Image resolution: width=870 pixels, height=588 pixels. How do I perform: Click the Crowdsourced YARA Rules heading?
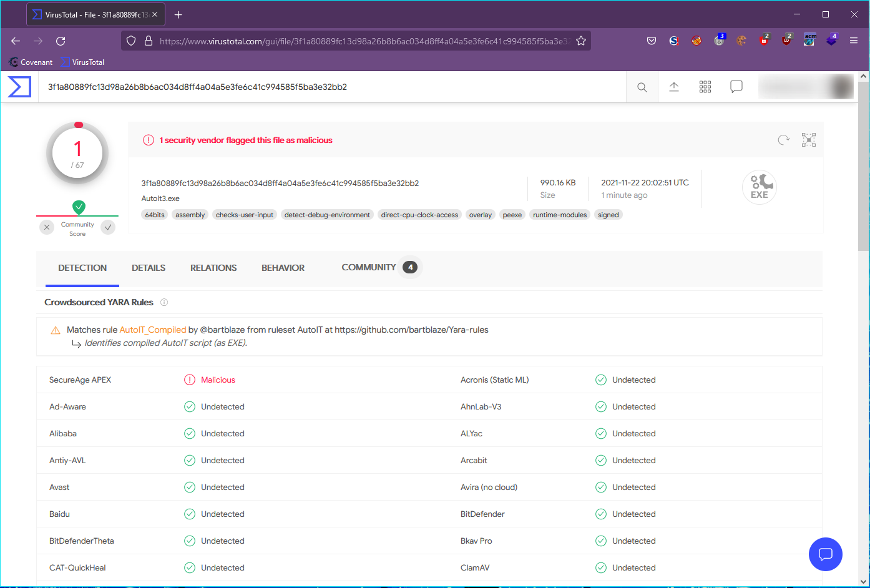pyautogui.click(x=99, y=302)
